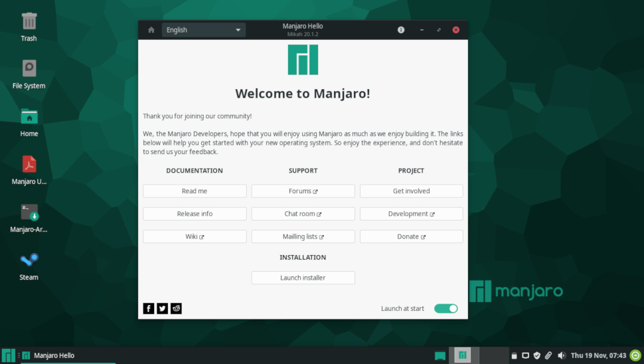Open the Development project link

pos(412,214)
